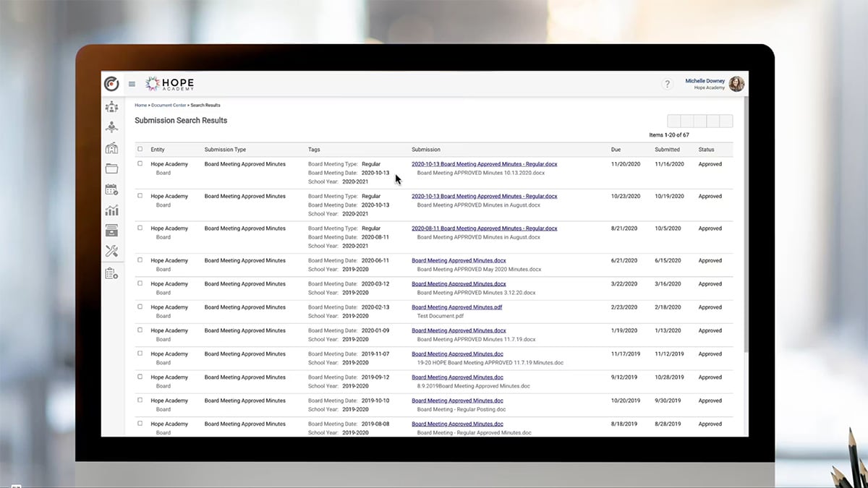Open 2020-08-11 Board Meeting Approved Minutes - Regular.docx
Screen dimensions: 868x488
(485, 228)
